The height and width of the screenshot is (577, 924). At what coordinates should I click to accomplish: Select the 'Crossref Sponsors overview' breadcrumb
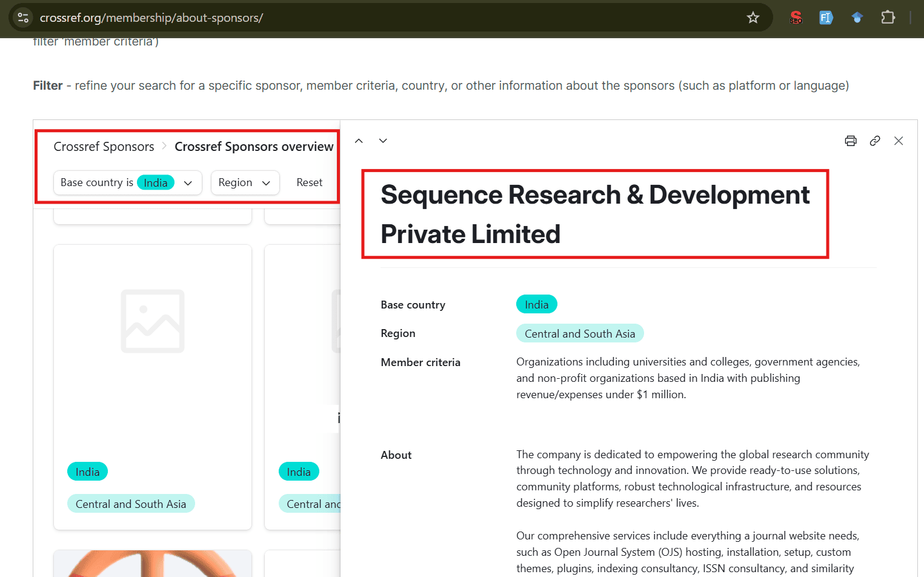pyautogui.click(x=254, y=147)
